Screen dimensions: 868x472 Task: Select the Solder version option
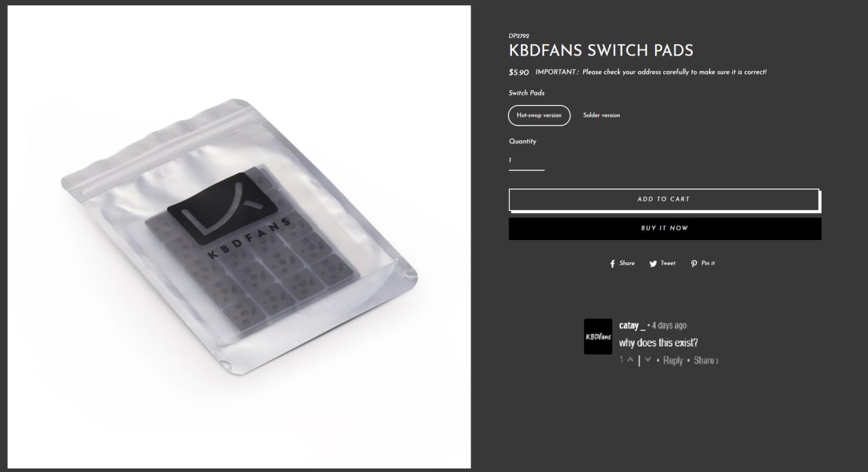[x=601, y=115]
